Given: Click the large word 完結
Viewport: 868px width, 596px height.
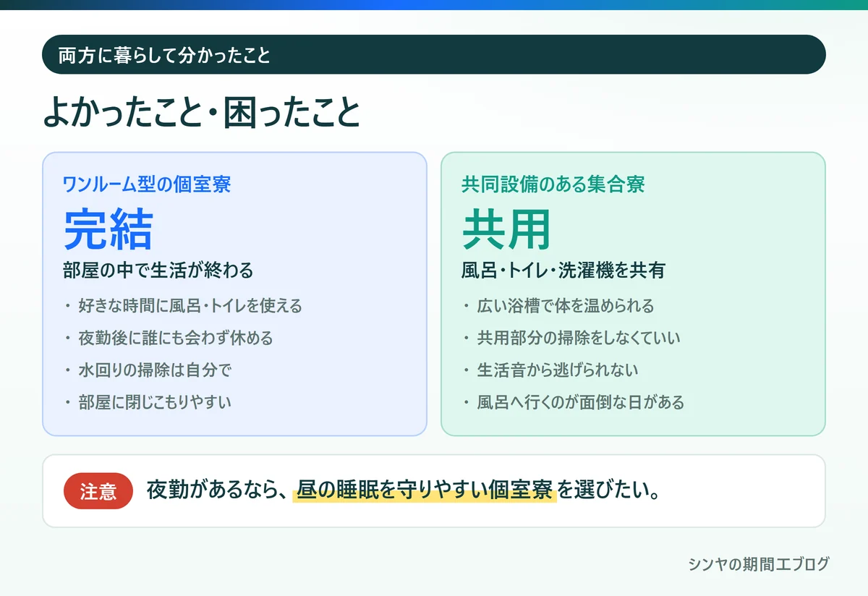Looking at the screenshot, I should click(x=109, y=229).
